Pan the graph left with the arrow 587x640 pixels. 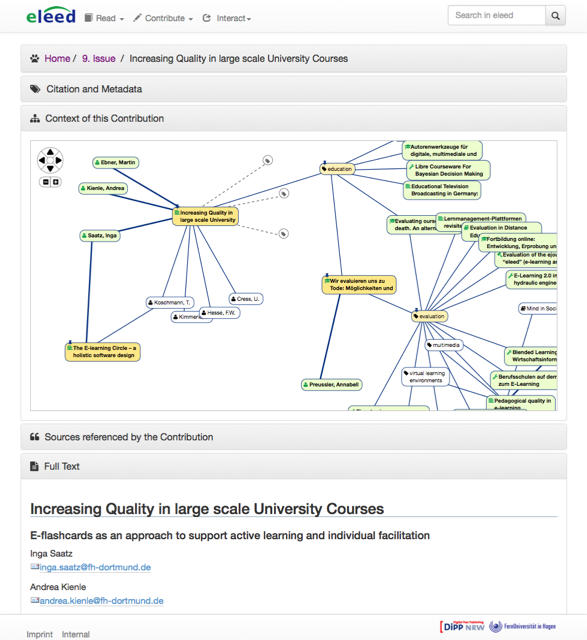coord(42,160)
